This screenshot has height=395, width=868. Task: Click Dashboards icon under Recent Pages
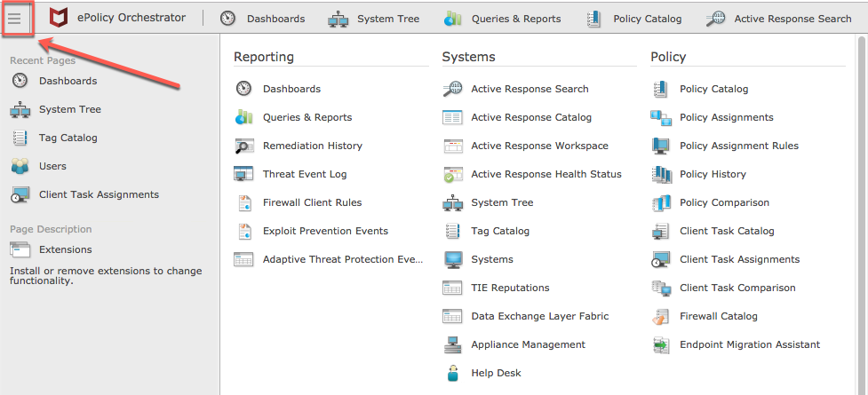pos(20,81)
